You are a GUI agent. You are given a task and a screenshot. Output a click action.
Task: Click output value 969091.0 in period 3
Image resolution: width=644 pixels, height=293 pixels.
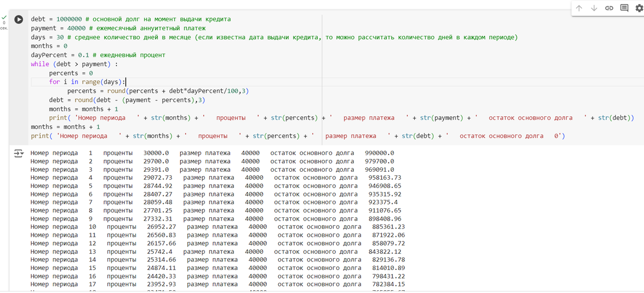point(379,170)
